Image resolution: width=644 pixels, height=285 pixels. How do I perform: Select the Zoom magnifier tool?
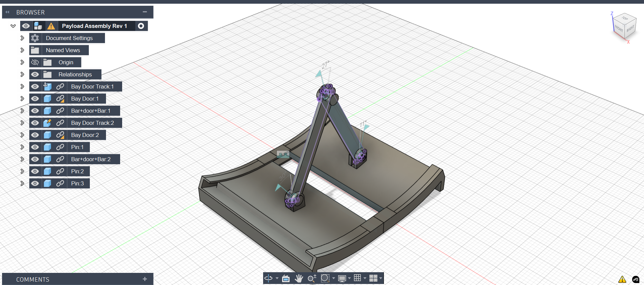(312, 278)
